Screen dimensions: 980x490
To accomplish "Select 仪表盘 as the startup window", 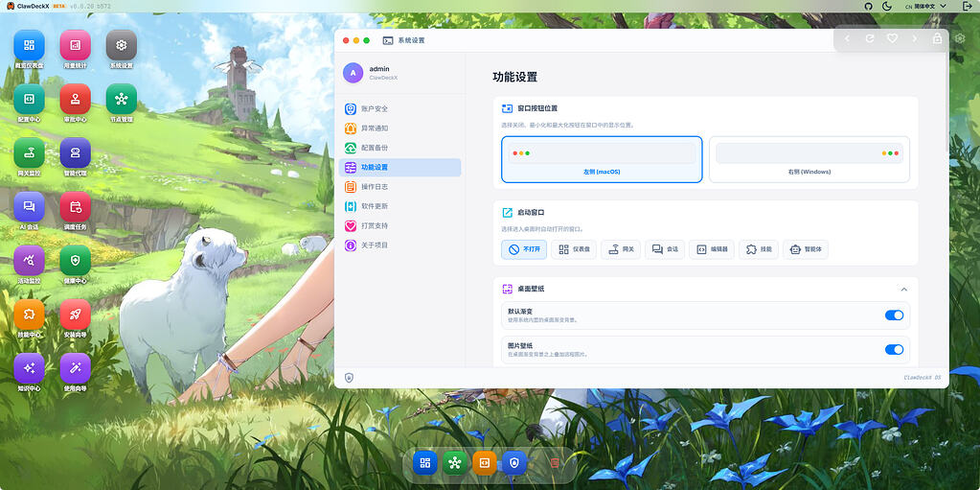I will 575,249.
